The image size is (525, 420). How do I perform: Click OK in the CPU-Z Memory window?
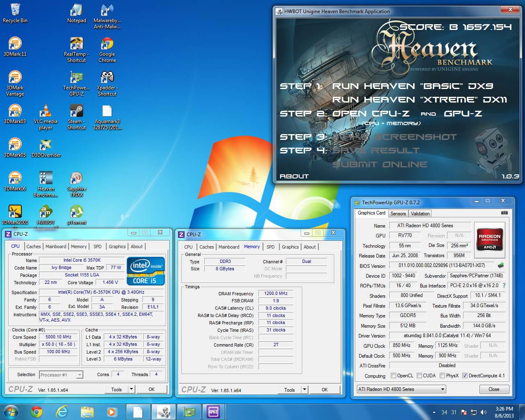click(324, 390)
